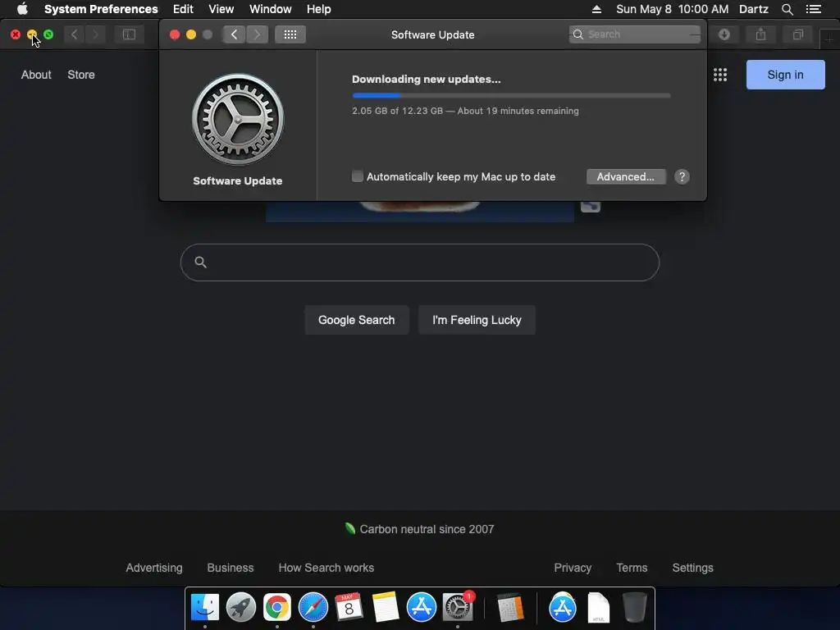840x630 pixels.
Task: Go forward in Software Update window
Action: [x=257, y=34]
